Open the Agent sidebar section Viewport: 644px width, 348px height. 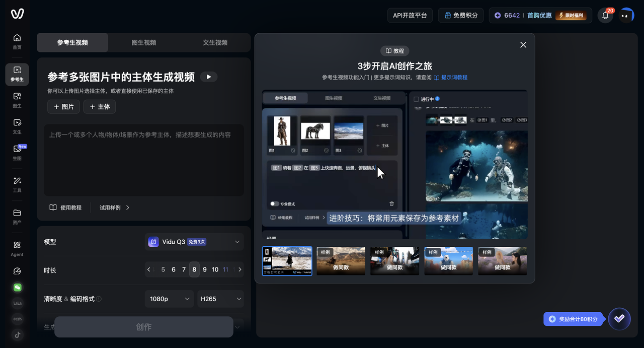point(17,249)
